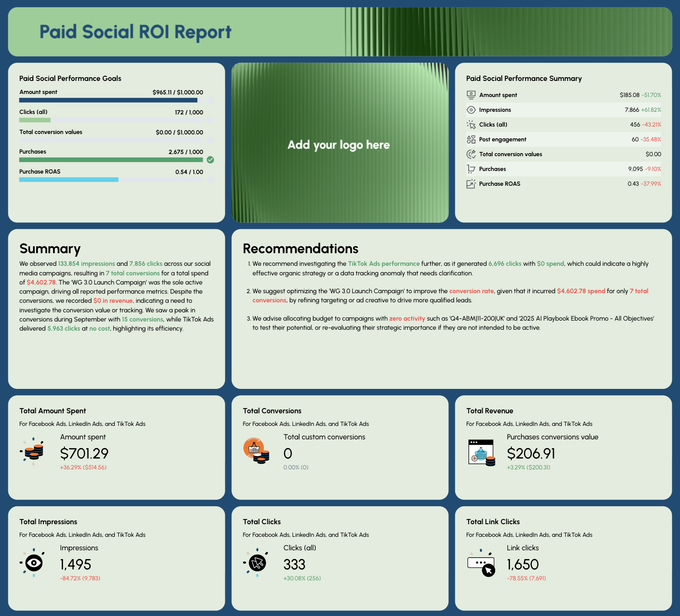The image size is (680, 616).
Task: Select the Post engagement icon
Action: click(x=471, y=139)
